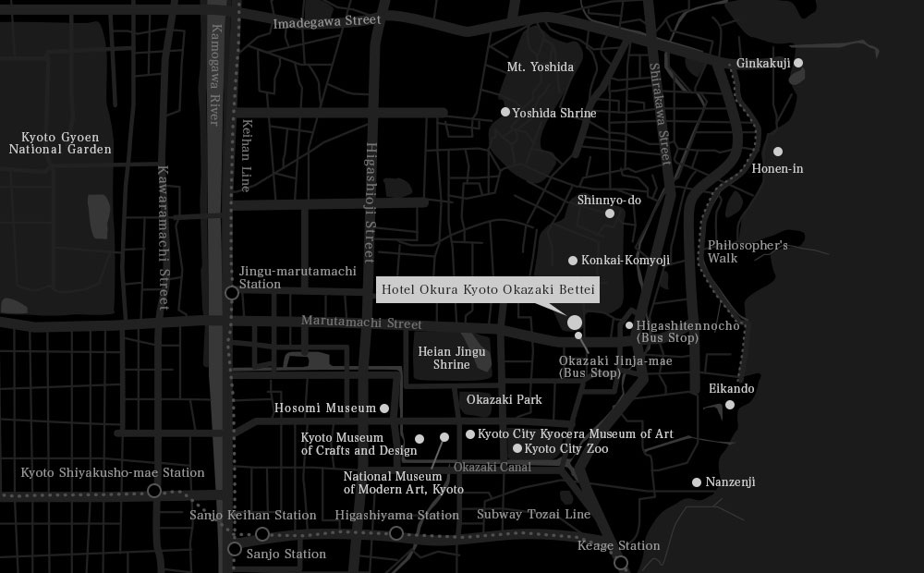Select the Keage Station circle marker
The image size is (924, 573).
[x=621, y=562]
